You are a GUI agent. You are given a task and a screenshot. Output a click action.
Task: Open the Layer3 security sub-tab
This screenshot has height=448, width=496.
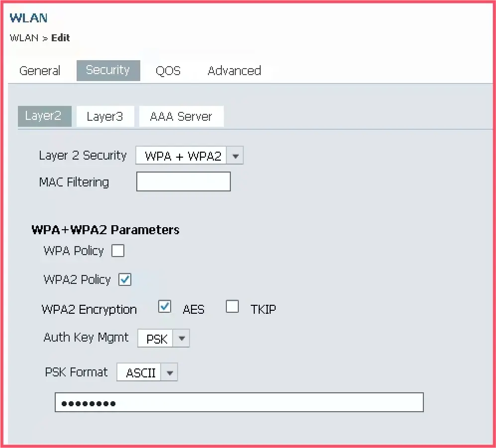105,116
